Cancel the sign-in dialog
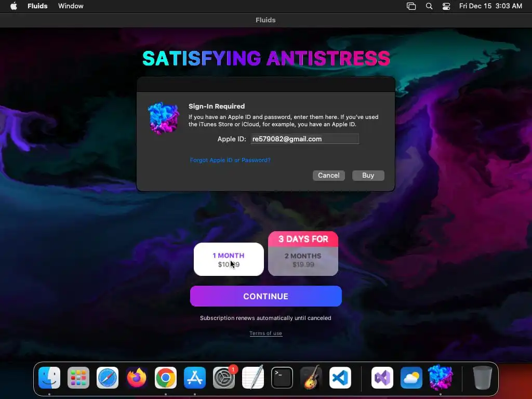Image resolution: width=532 pixels, height=399 pixels. pyautogui.click(x=328, y=176)
